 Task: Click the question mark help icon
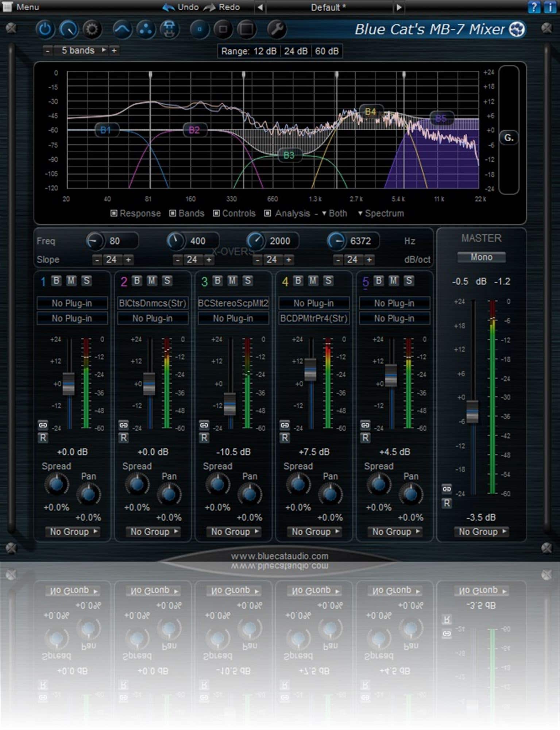pyautogui.click(x=534, y=7)
